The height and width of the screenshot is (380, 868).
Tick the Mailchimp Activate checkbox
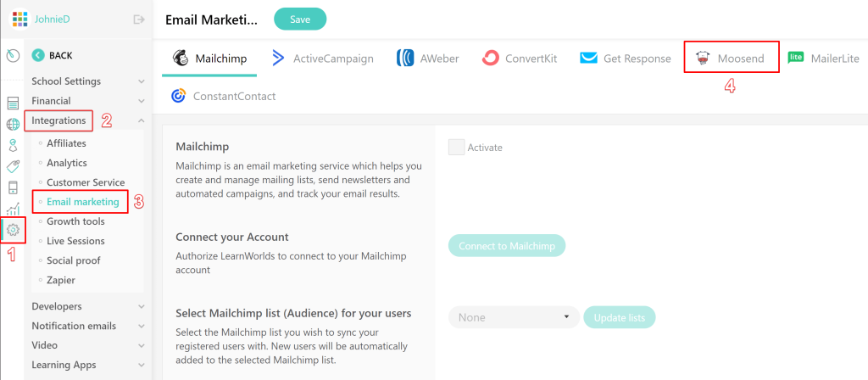pos(456,147)
